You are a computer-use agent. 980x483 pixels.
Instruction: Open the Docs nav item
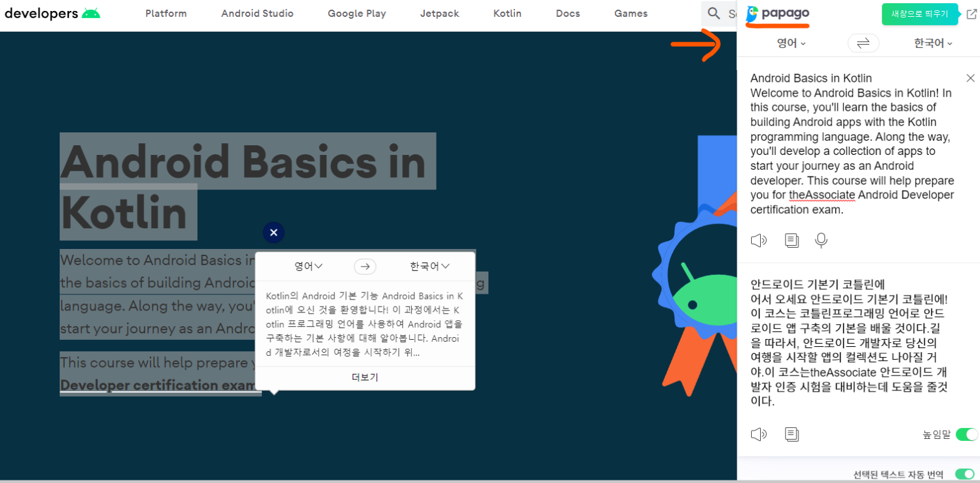(568, 14)
